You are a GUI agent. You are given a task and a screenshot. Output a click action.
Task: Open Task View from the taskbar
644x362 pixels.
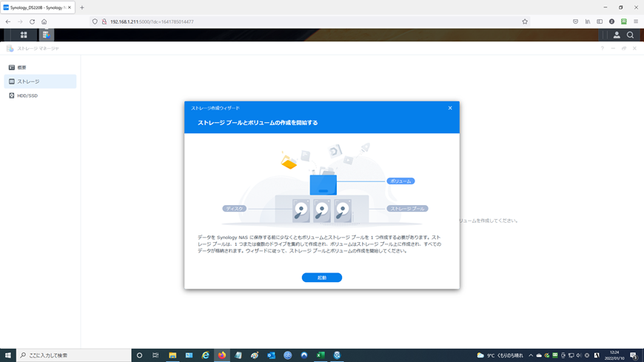point(155,355)
